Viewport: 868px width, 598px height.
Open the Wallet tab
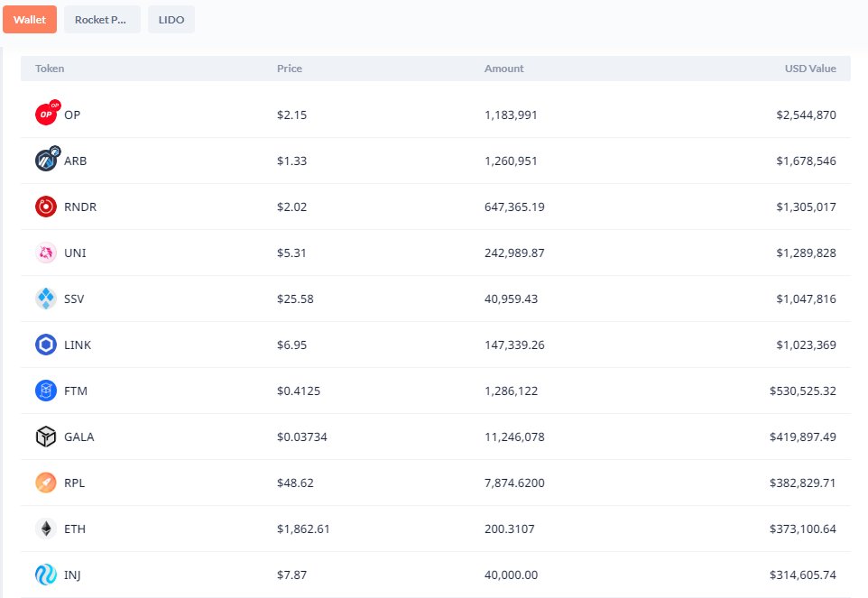[30, 20]
